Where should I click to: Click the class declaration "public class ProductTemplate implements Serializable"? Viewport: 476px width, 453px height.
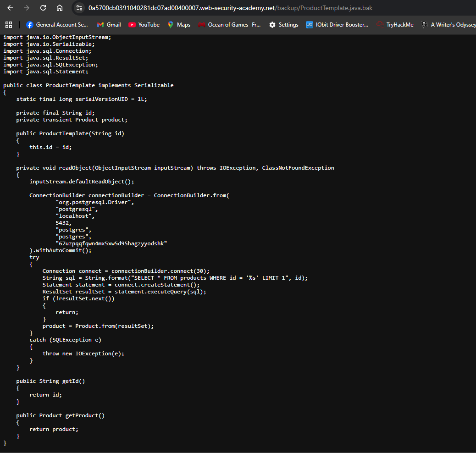tap(89, 85)
